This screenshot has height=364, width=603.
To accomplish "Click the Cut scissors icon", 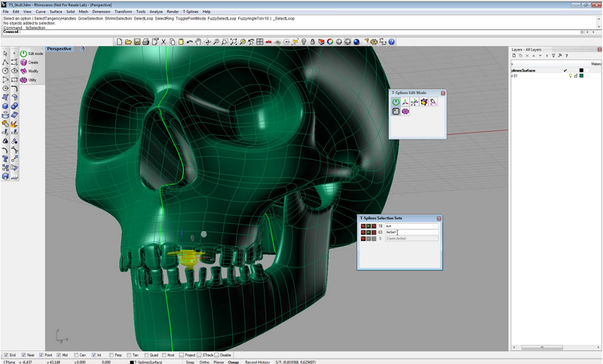I will pyautogui.click(x=164, y=42).
